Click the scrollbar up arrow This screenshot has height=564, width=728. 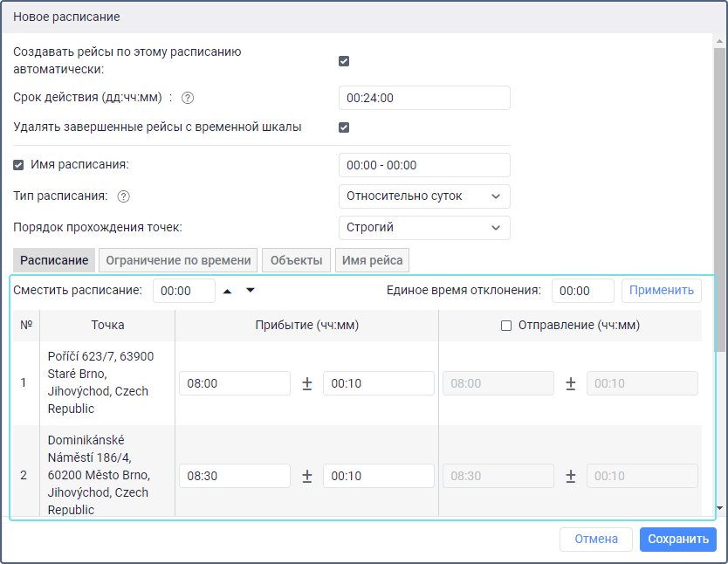(x=719, y=41)
